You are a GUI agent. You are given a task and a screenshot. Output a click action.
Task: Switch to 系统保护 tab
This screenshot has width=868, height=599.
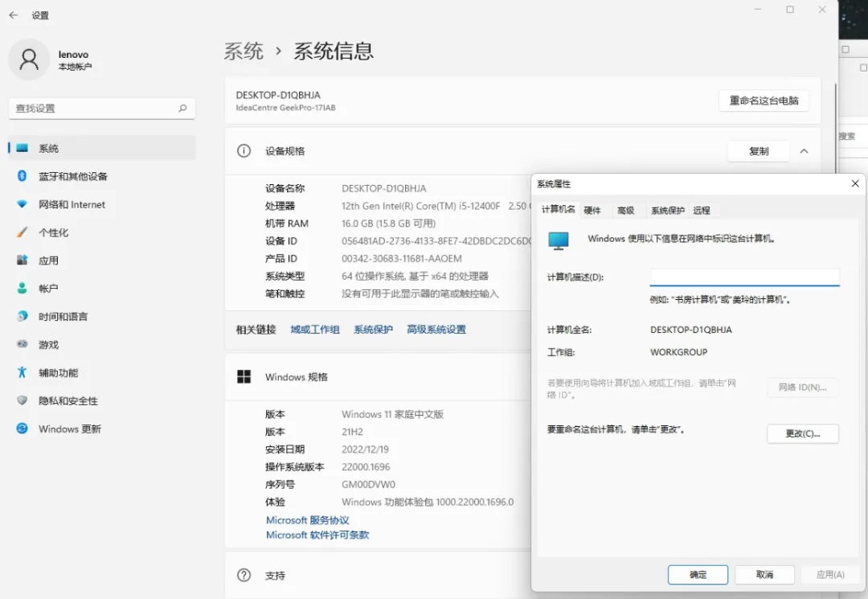pyautogui.click(x=668, y=211)
